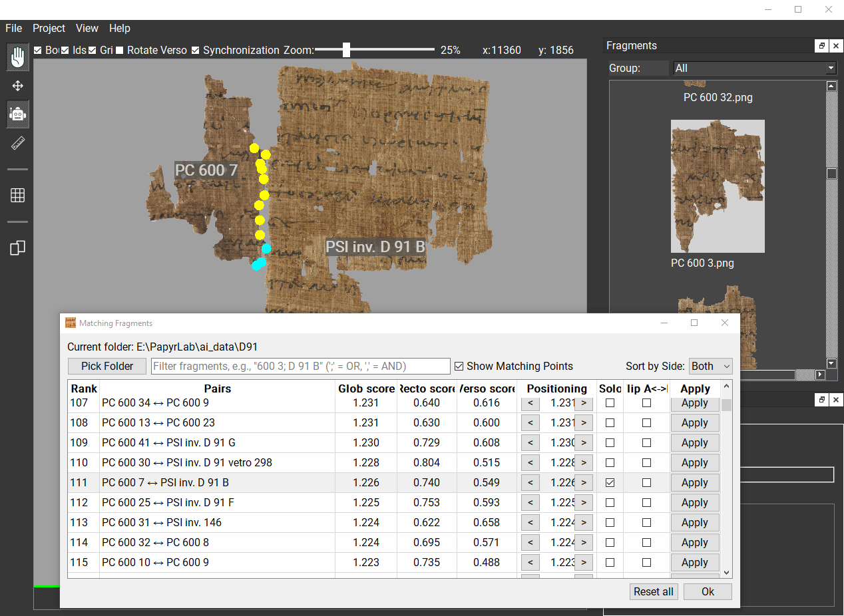Open the Sort by Side dropdown
This screenshot has height=616, width=844.
(x=710, y=366)
